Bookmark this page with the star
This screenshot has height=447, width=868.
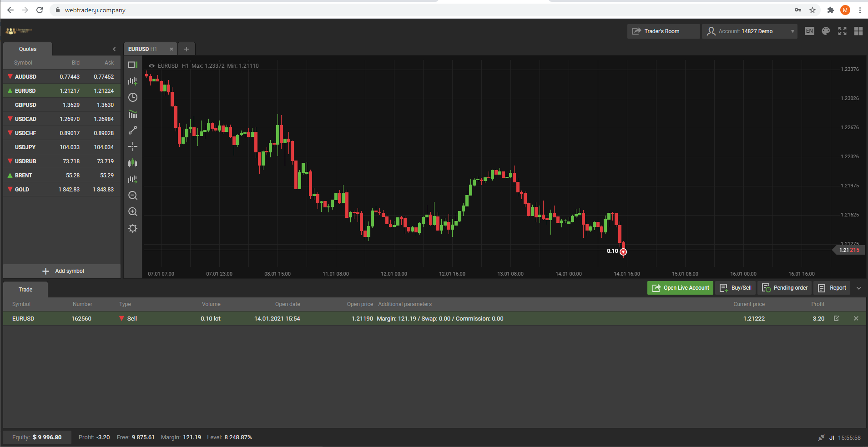812,10
